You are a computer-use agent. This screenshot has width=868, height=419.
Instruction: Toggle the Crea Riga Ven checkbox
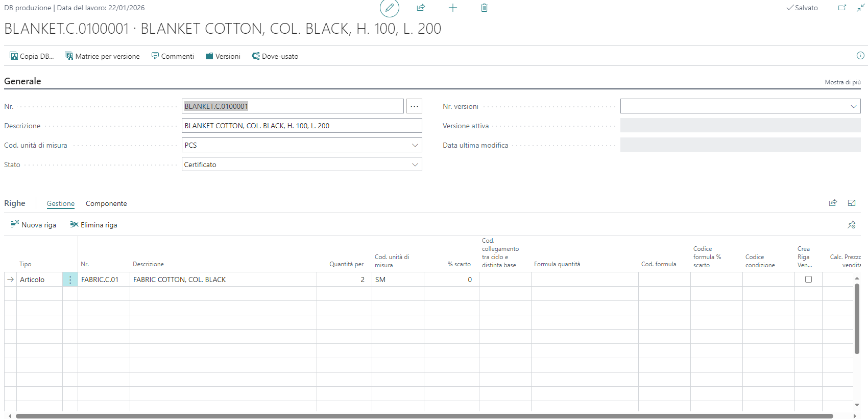point(808,280)
